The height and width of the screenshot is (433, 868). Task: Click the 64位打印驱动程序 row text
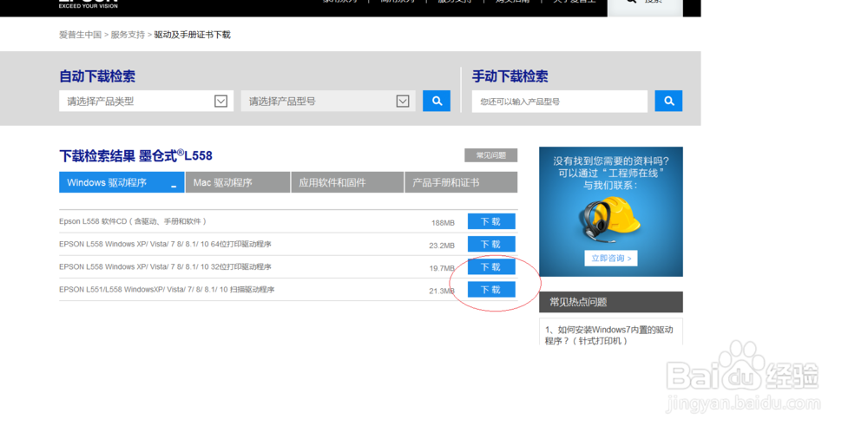tap(165, 244)
